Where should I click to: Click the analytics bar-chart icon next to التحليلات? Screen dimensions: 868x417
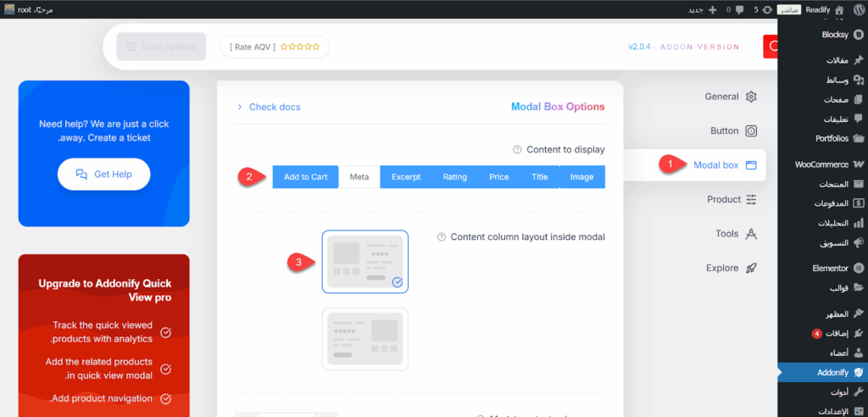point(859,223)
